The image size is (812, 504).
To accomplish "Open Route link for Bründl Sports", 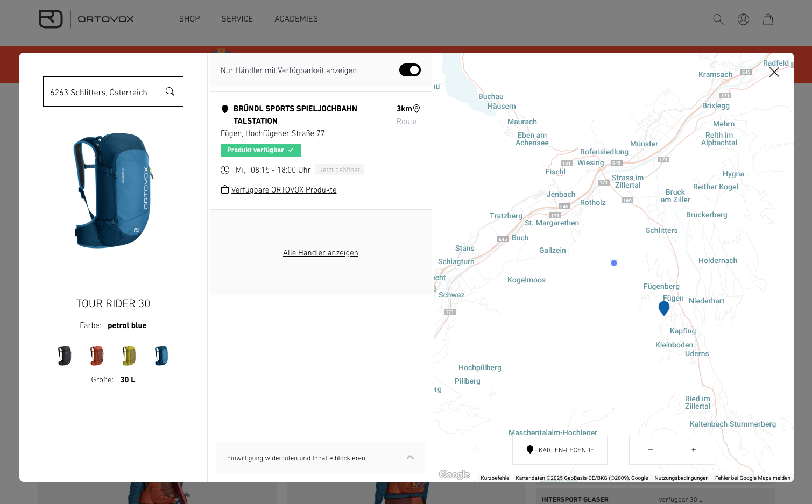I will (406, 122).
